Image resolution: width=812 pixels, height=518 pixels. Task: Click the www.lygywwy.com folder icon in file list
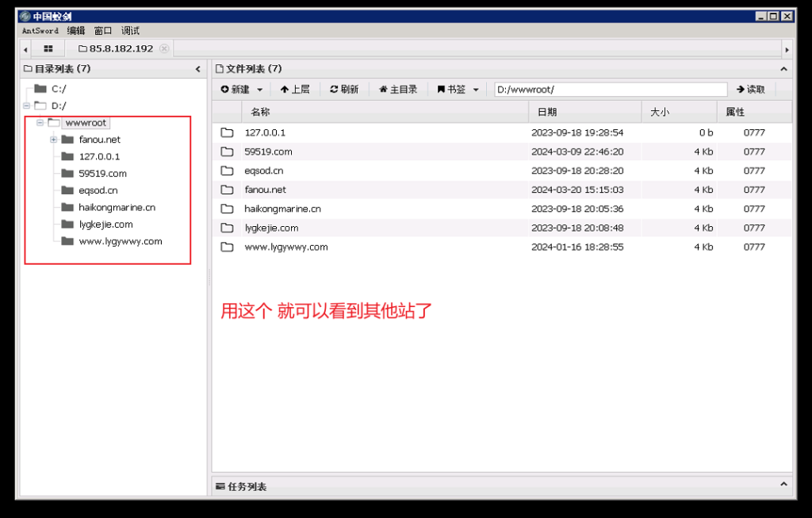click(228, 247)
